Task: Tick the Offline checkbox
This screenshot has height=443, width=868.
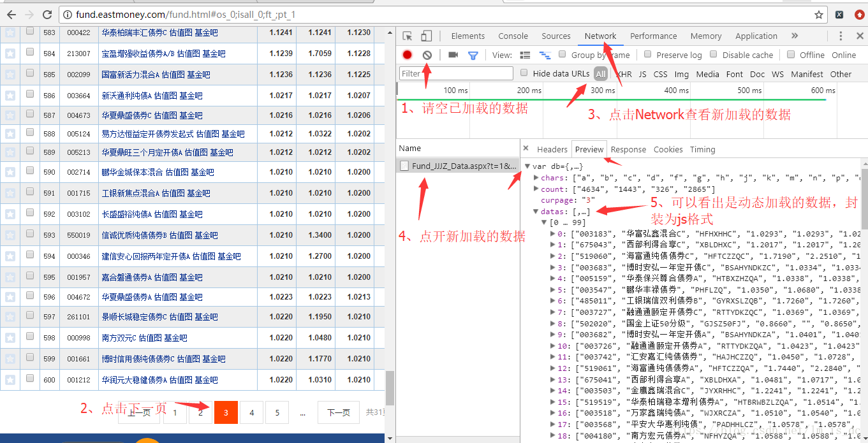Action: pyautogui.click(x=791, y=54)
